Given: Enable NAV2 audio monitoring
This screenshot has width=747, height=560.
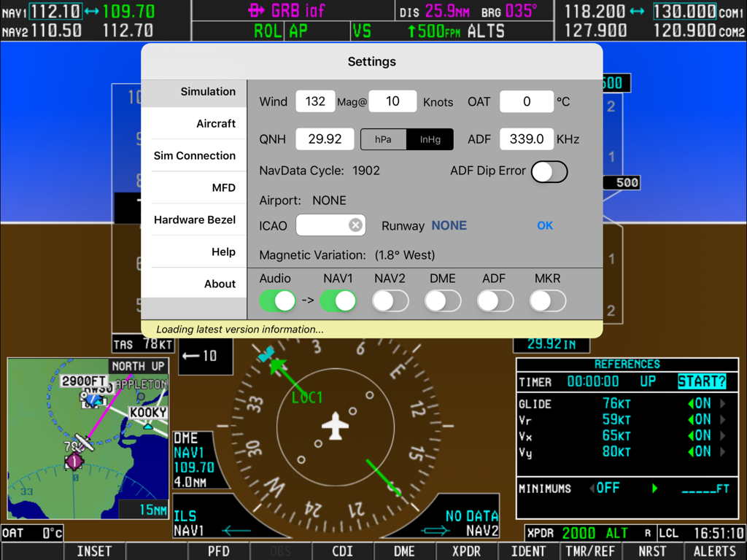Looking at the screenshot, I should 390,300.
